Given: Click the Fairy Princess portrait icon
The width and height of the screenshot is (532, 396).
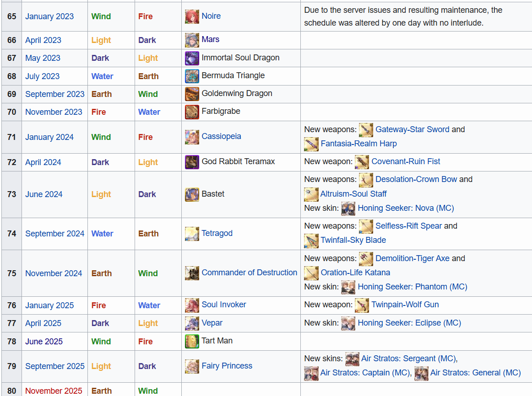Looking at the screenshot, I should pyautogui.click(x=192, y=367).
